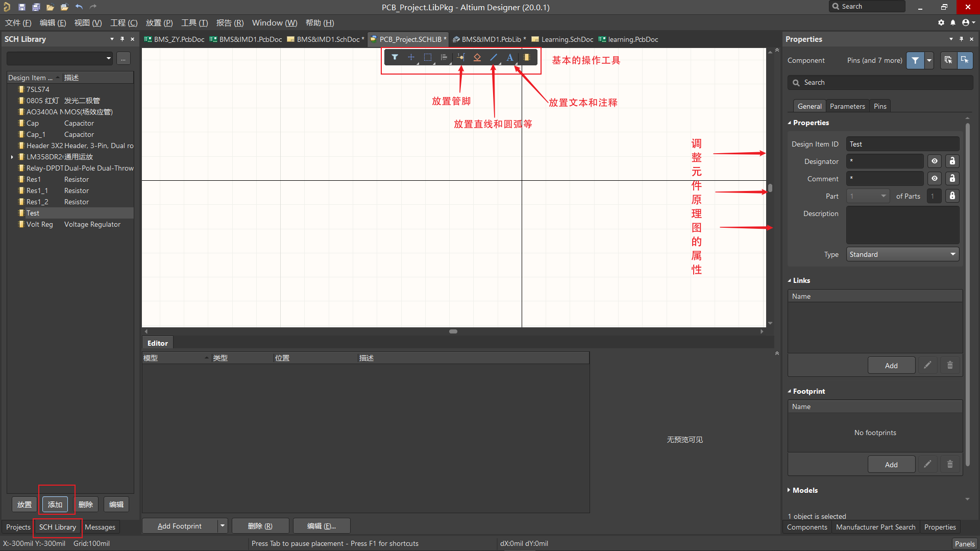Open the filter dropdown arrow beside funnel
The image size is (980, 551).
point(929,60)
